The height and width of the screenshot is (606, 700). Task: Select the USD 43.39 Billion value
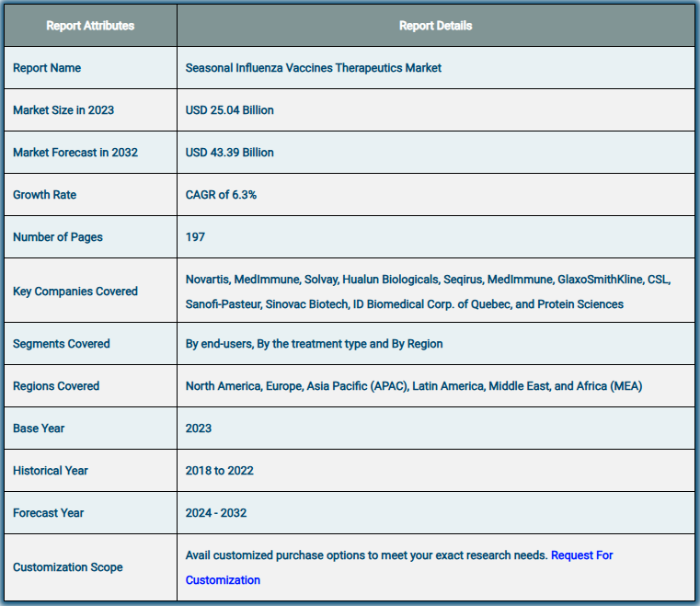tap(229, 153)
